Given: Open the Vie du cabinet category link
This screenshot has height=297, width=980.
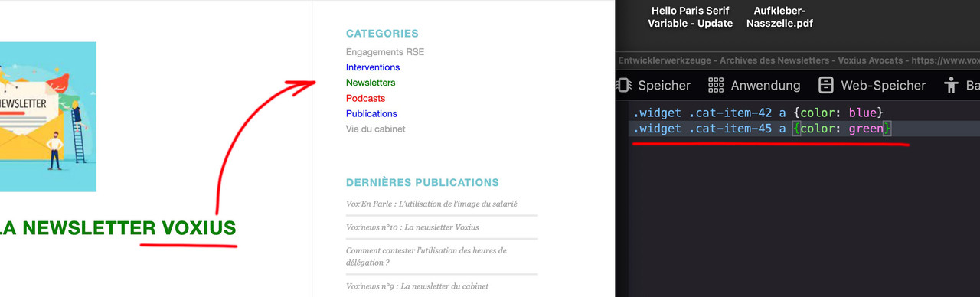Looking at the screenshot, I should point(375,129).
